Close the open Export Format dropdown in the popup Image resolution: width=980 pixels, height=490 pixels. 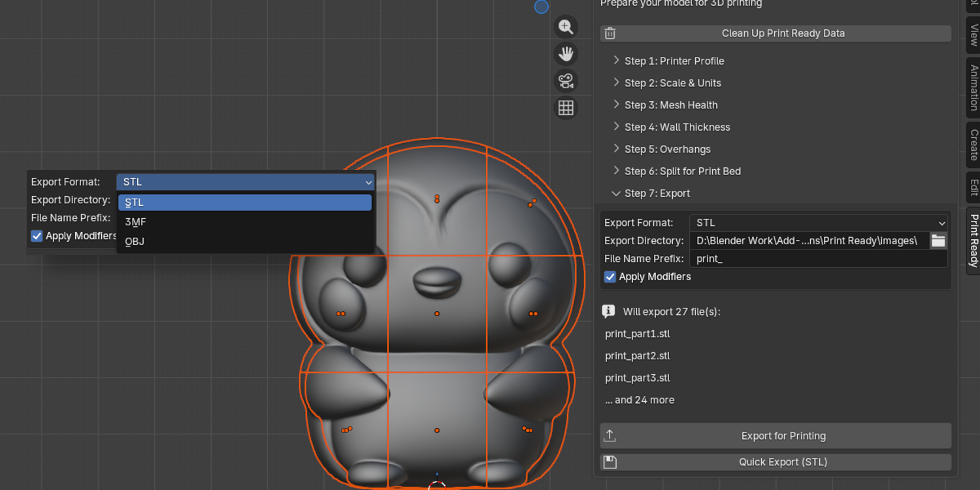coord(245,182)
